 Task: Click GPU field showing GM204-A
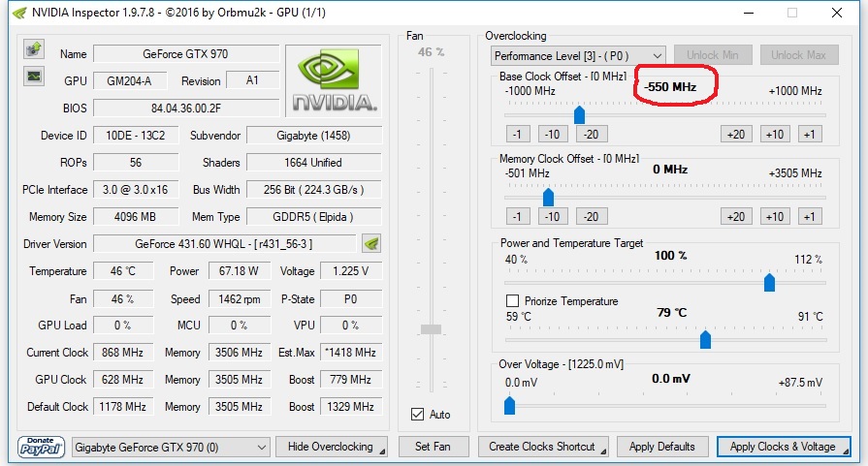130,80
